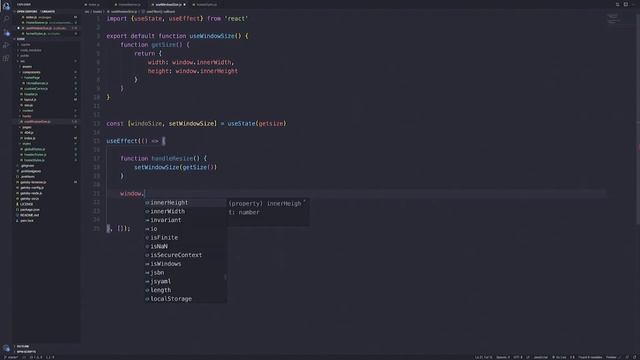640x360 pixels.
Task: Open the Run and Debug view icon
Action: (6, 45)
